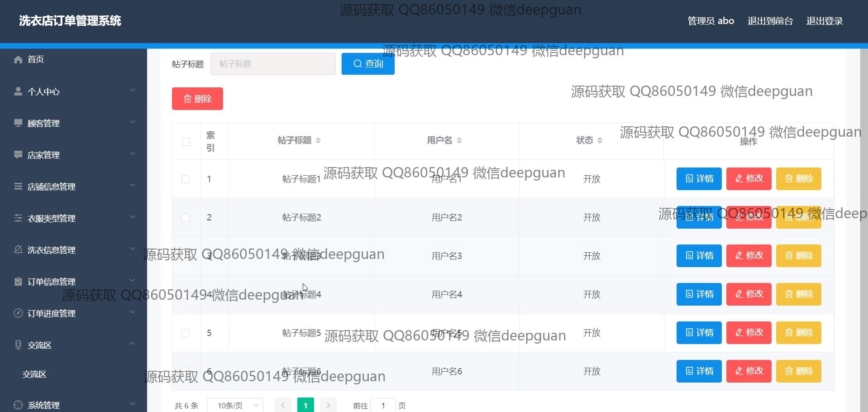Image resolution: width=868 pixels, height=412 pixels.
Task: Expand the 洗衣信息管理 menu chevron
Action: coord(133,249)
